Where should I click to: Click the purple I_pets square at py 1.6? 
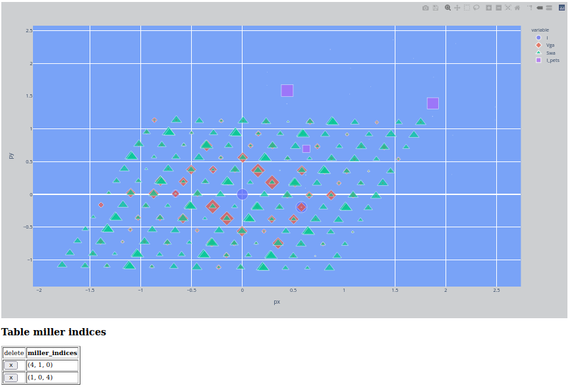pos(287,90)
